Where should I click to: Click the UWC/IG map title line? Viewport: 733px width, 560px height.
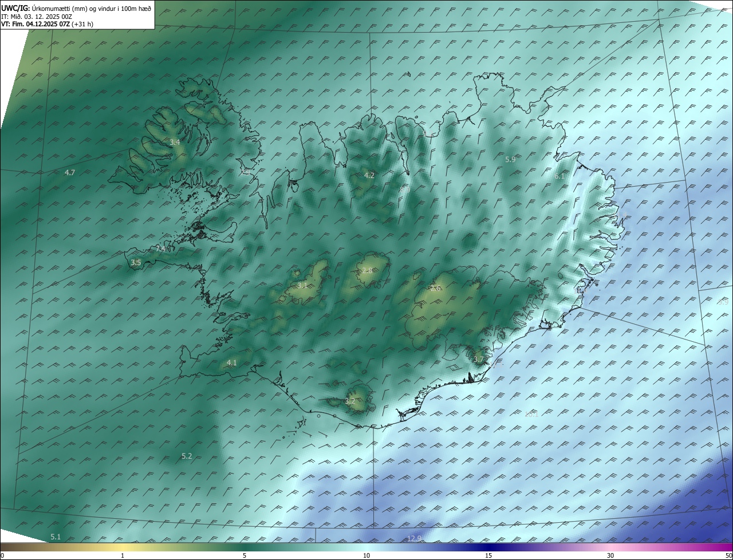[77, 9]
